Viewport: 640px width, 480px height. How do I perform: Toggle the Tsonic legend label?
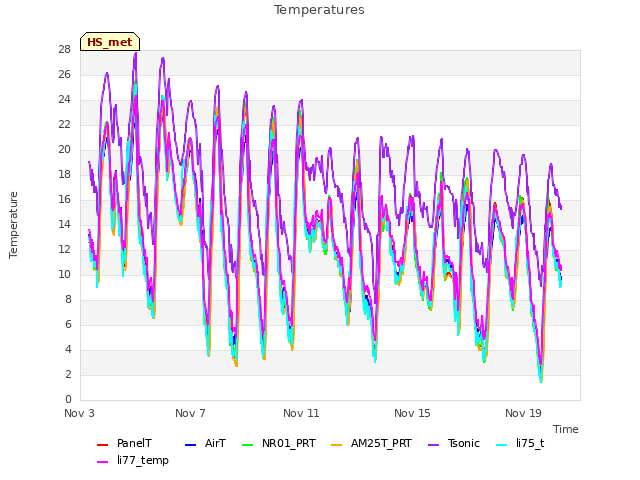coord(464,443)
